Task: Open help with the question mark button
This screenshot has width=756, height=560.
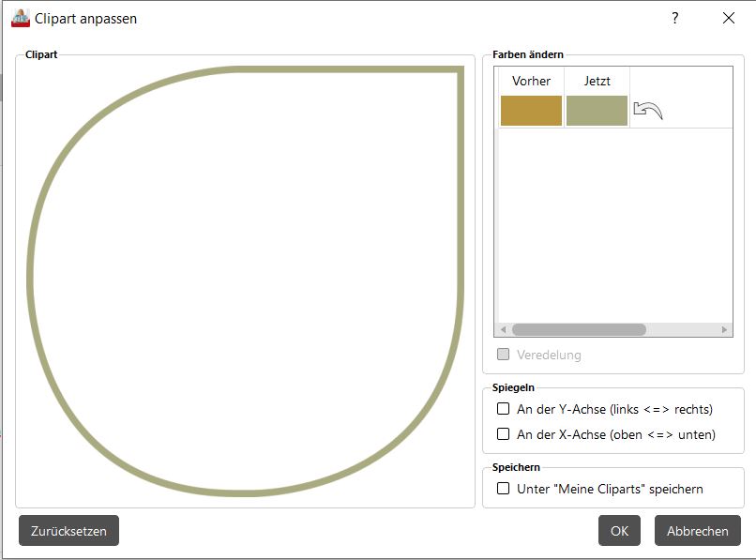Action: [x=675, y=18]
